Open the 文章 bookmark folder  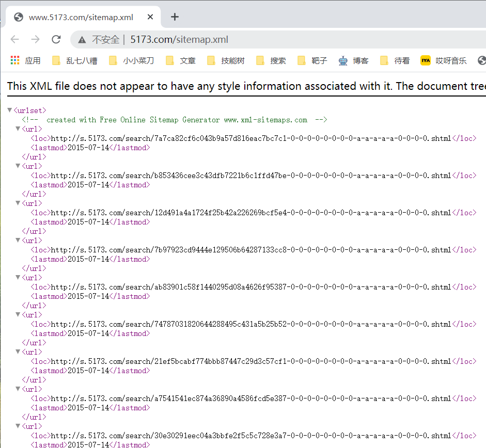pyautogui.click(x=181, y=60)
